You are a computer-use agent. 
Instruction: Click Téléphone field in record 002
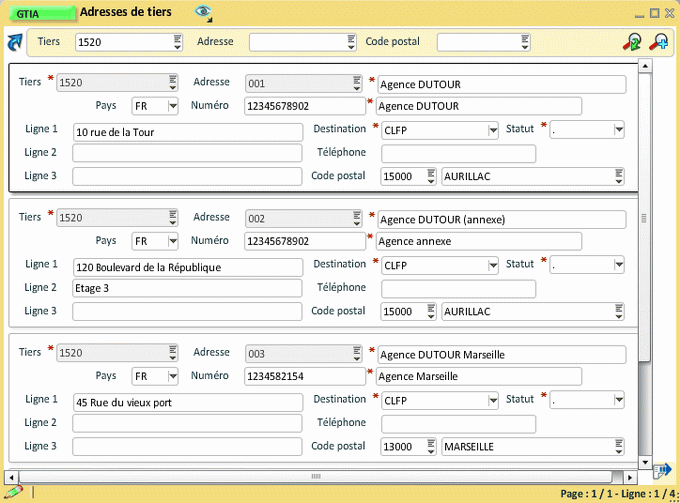(458, 289)
